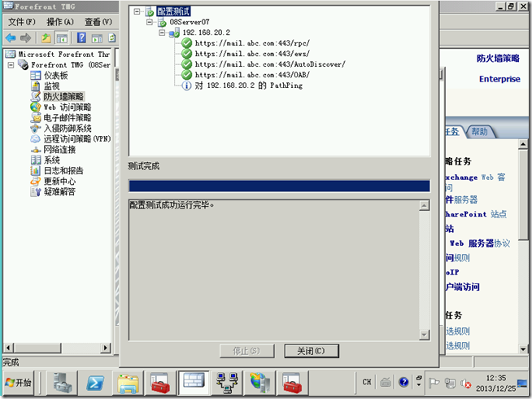Select 对 192.168.20.2 的 PathPing entry
The width and height of the screenshot is (532, 399).
pos(248,85)
